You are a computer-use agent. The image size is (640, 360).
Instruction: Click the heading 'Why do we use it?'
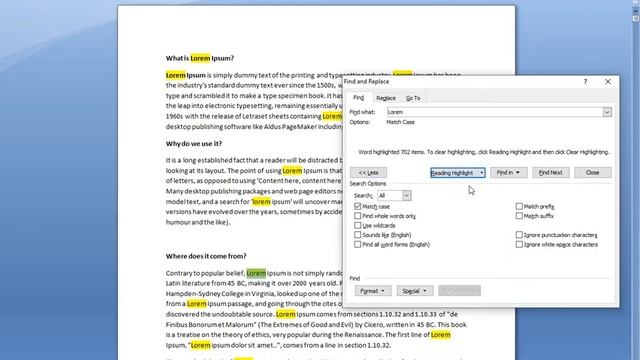click(194, 144)
